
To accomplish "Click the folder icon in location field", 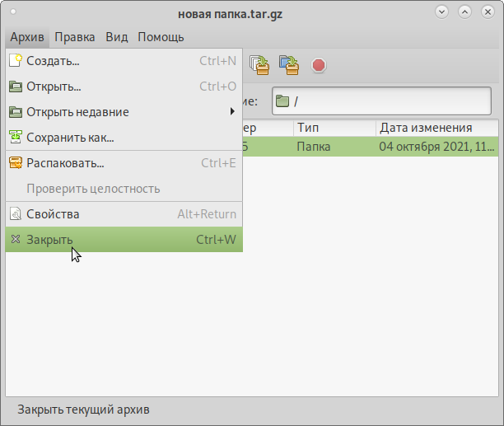I will tap(282, 101).
